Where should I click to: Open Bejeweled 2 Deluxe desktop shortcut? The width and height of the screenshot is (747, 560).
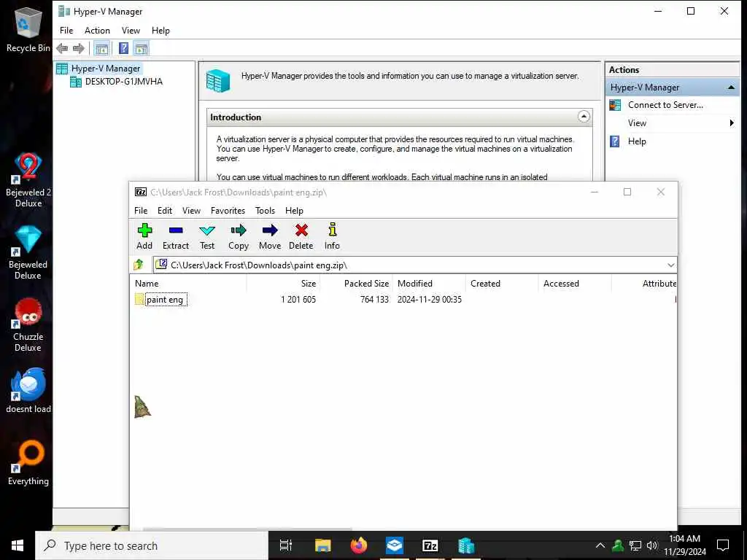[28, 180]
